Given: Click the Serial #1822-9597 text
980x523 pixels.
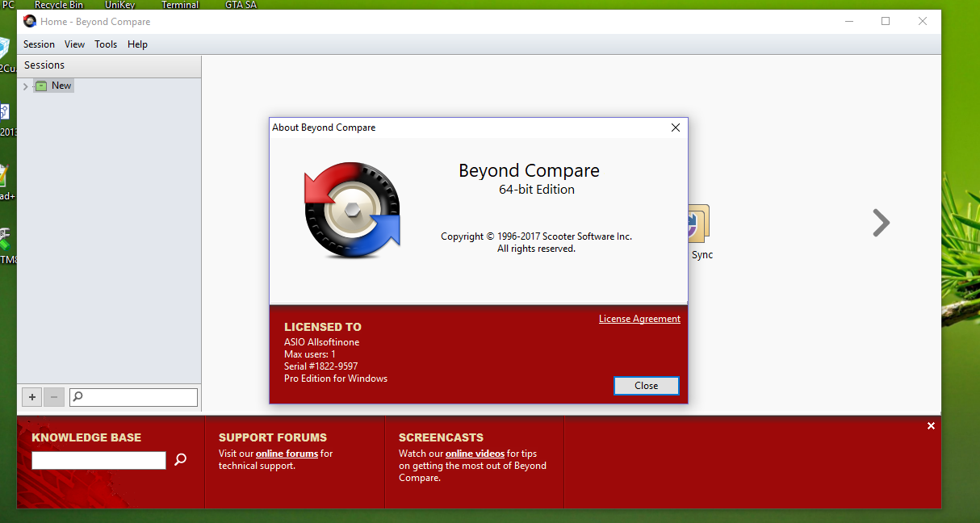Looking at the screenshot, I should click(320, 366).
